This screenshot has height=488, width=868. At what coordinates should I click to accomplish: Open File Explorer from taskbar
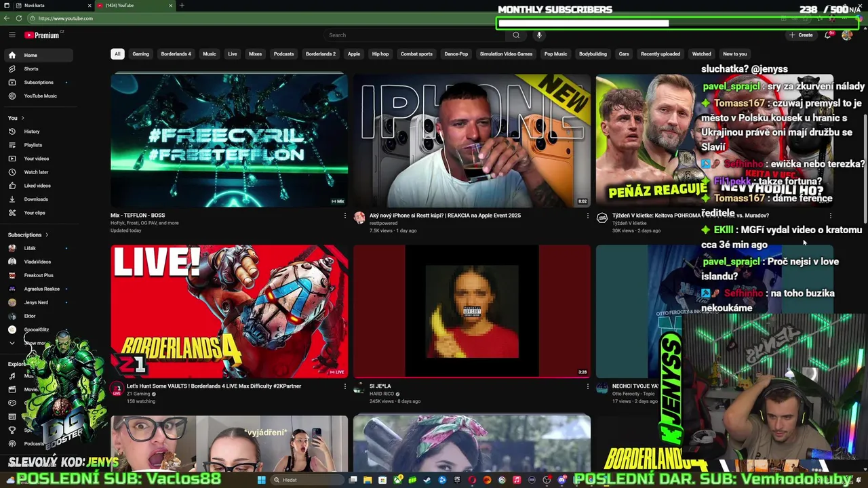coord(368,480)
